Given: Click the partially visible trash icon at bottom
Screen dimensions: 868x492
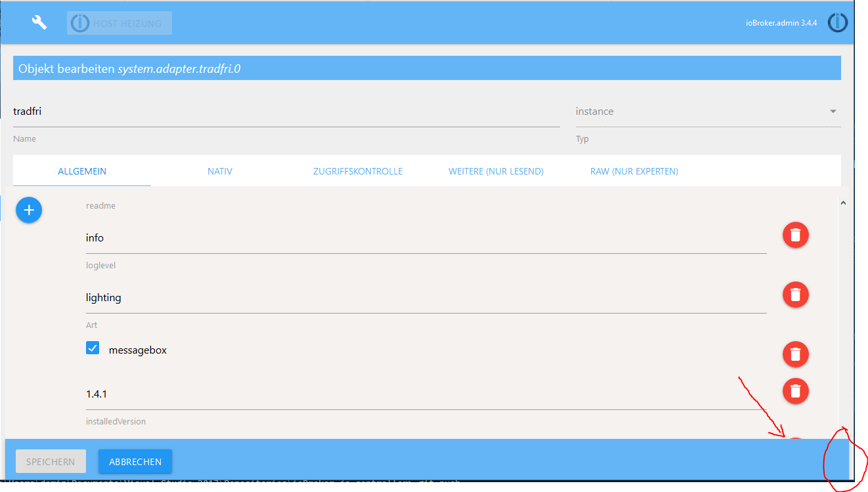Looking at the screenshot, I should point(795,438).
